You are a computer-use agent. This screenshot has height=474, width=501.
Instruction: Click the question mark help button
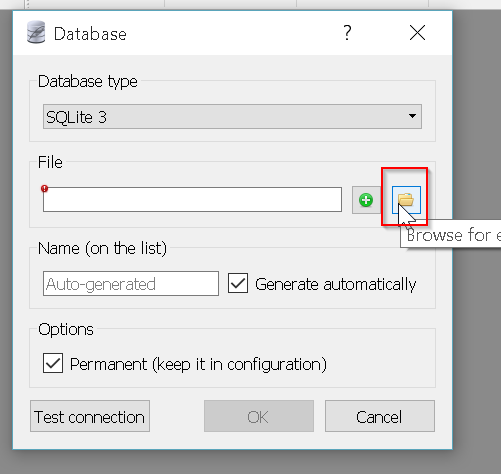coord(347,33)
